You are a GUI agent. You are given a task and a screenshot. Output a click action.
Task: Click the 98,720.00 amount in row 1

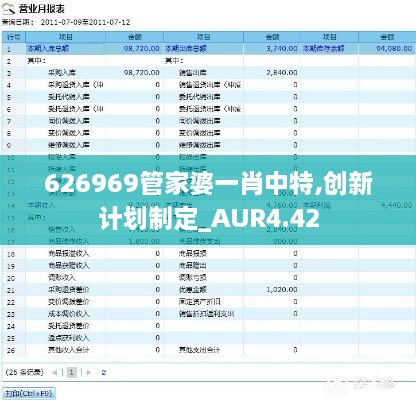142,49
